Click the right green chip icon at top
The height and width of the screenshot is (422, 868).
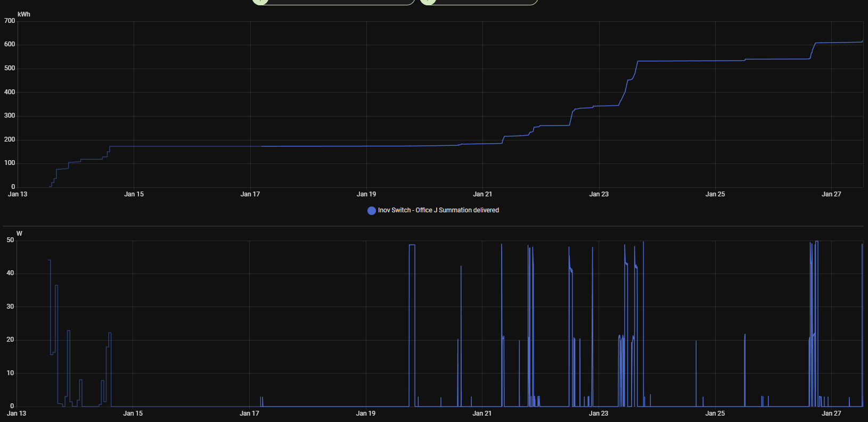pyautogui.click(x=428, y=2)
